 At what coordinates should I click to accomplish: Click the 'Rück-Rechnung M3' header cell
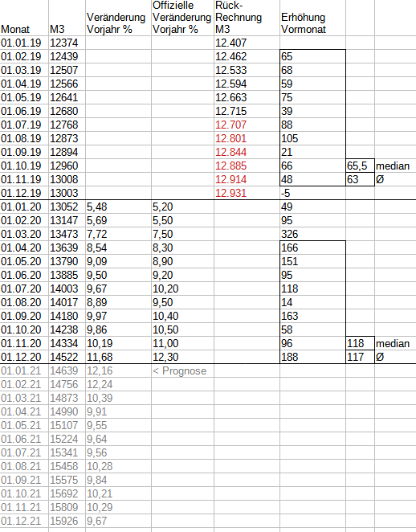pyautogui.click(x=247, y=18)
